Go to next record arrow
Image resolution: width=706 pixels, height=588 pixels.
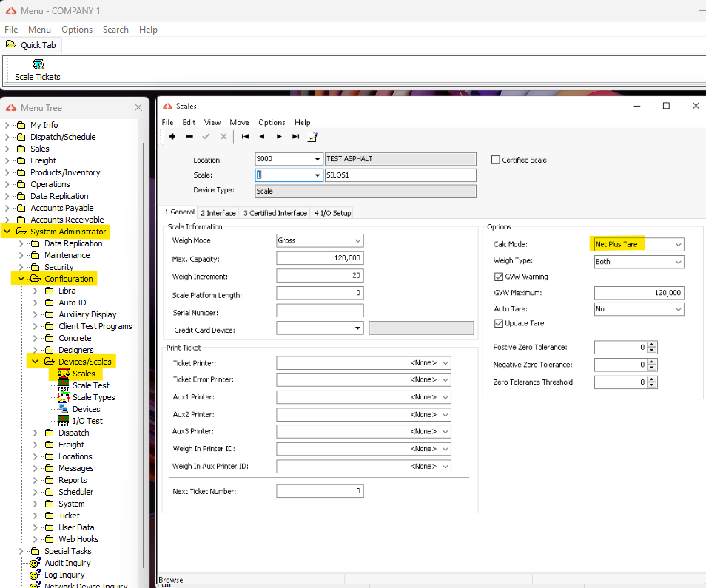[279, 136]
